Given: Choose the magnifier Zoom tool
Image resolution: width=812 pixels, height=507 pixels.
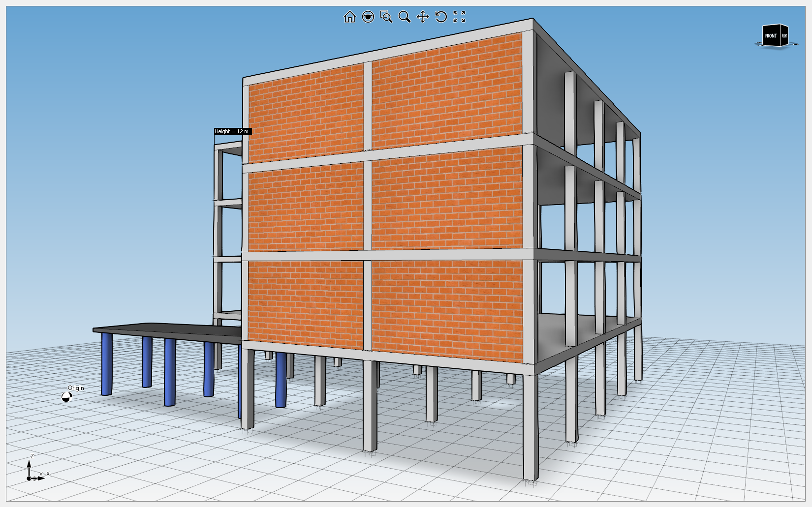Looking at the screenshot, I should (405, 17).
